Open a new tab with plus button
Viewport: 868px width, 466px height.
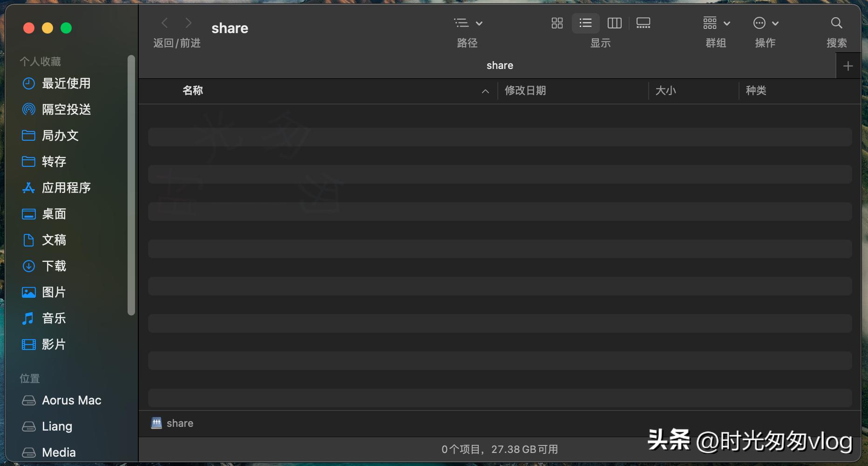848,65
